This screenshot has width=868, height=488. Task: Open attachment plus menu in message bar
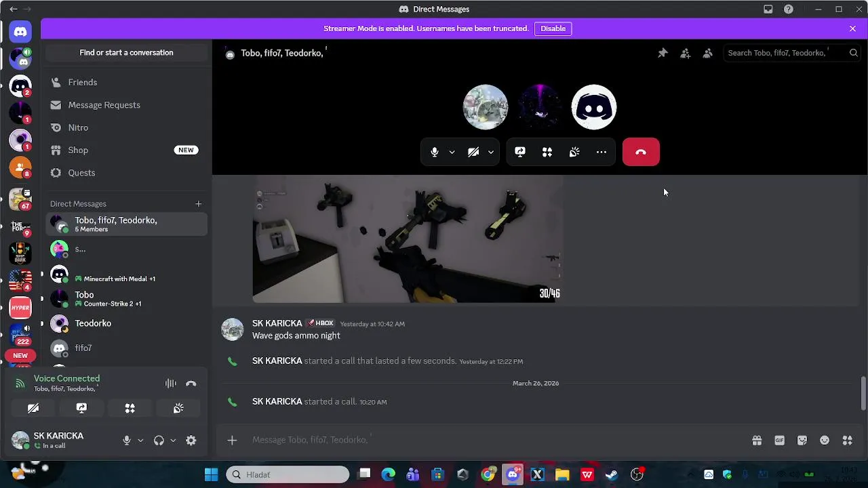[232, 441]
